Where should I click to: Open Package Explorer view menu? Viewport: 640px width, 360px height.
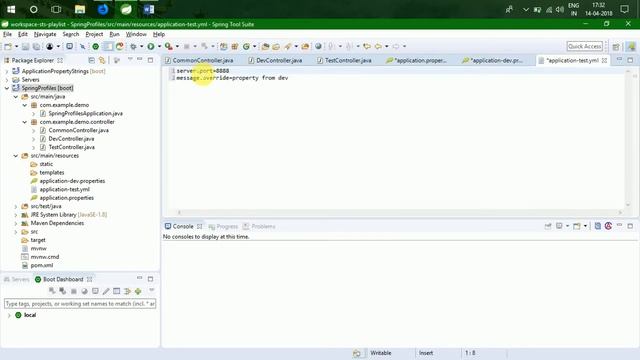[130, 60]
